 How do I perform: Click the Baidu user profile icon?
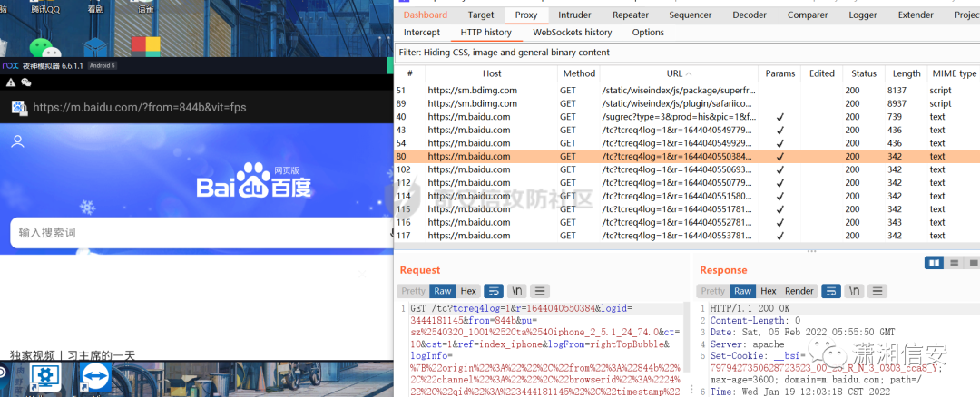17,141
